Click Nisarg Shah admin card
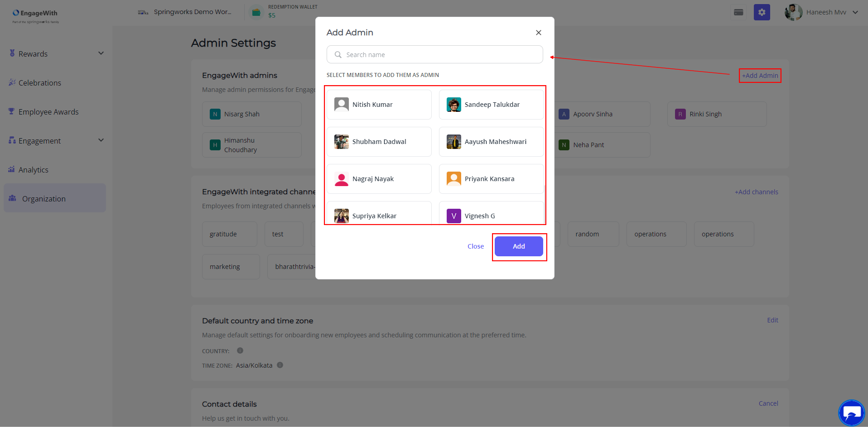This screenshot has height=427, width=868. point(252,114)
